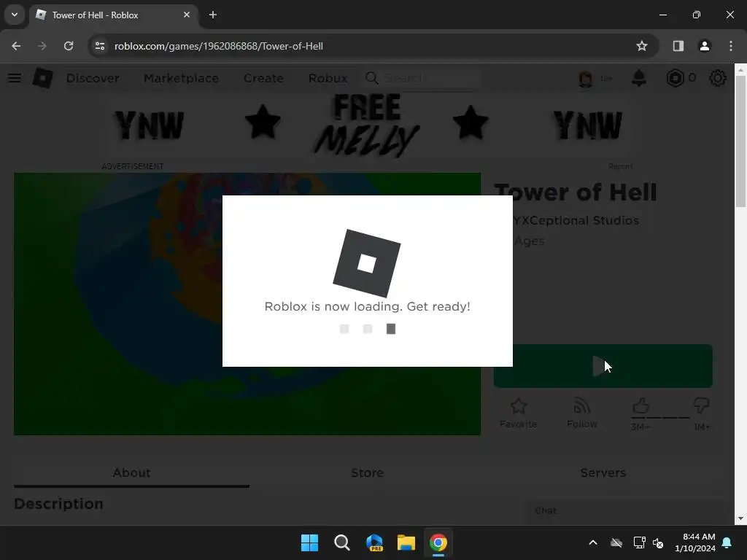Switch to the Servers tab
Screen dimensions: 747x560
coord(603,472)
